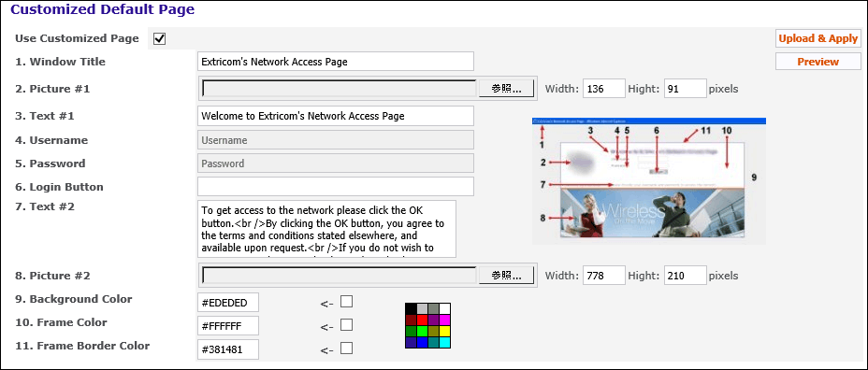Image resolution: width=868 pixels, height=370 pixels.
Task: Click the numbered layout preview thumbnail
Action: point(649,180)
